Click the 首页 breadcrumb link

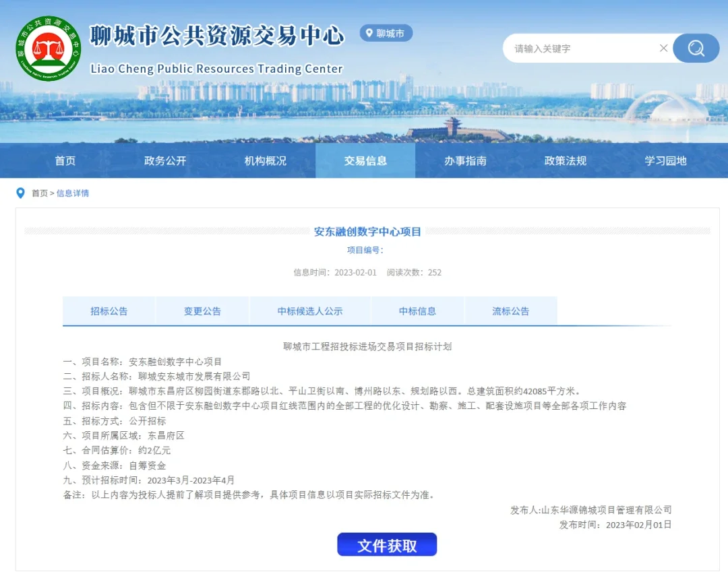pyautogui.click(x=40, y=193)
